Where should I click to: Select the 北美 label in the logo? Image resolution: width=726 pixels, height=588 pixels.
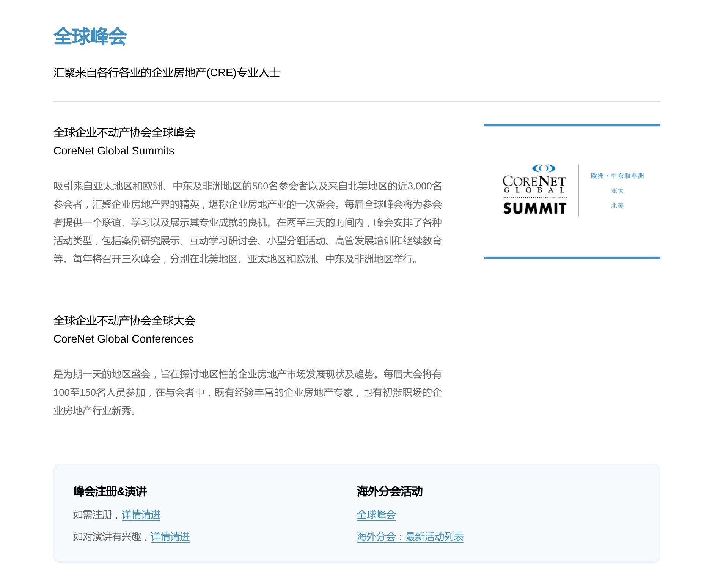[617, 205]
